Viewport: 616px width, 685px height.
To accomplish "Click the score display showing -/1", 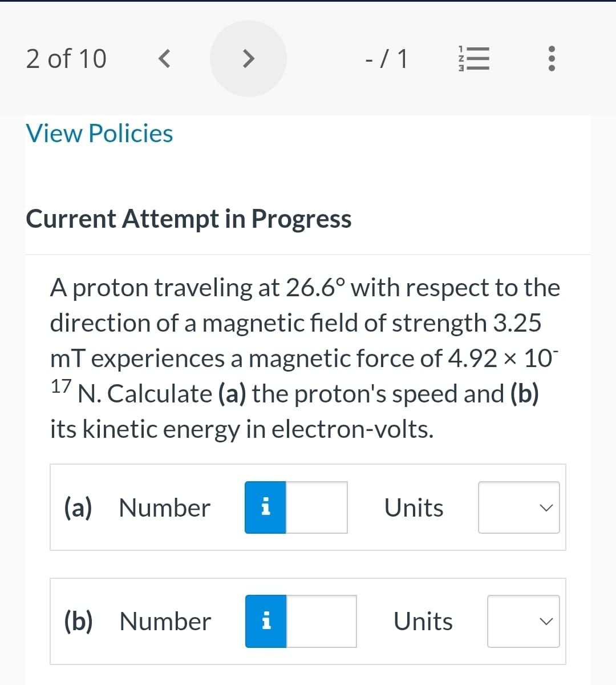I will [386, 58].
